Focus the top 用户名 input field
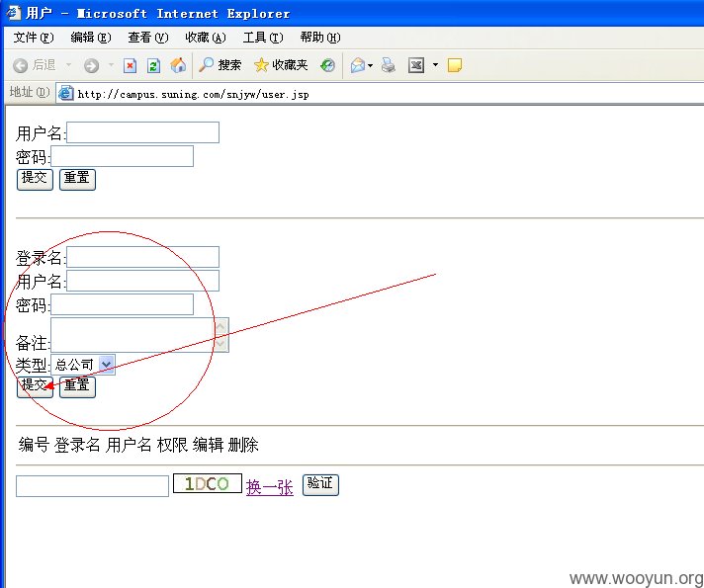The width and height of the screenshot is (704, 588). [x=142, y=132]
